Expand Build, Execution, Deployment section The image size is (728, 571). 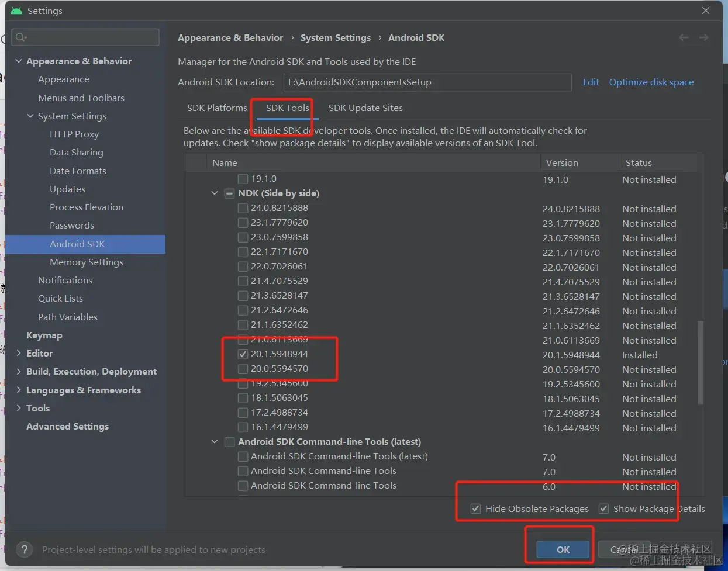pos(19,371)
